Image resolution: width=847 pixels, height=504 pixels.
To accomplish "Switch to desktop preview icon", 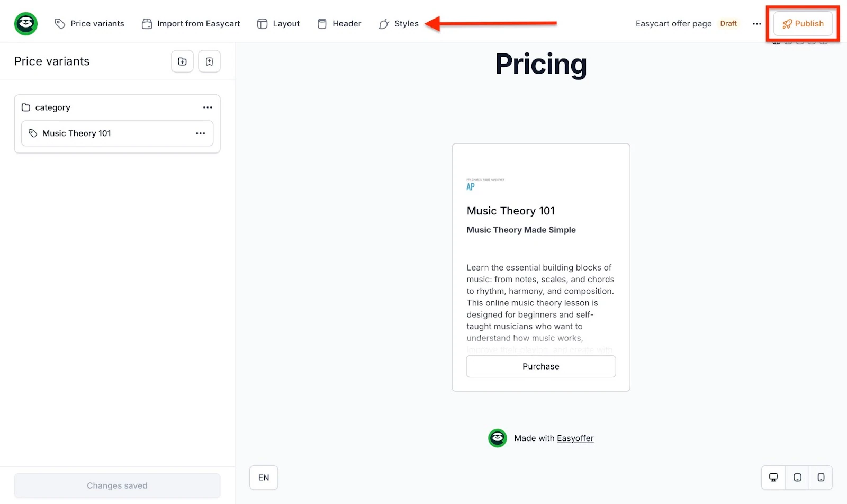I will 773,478.
